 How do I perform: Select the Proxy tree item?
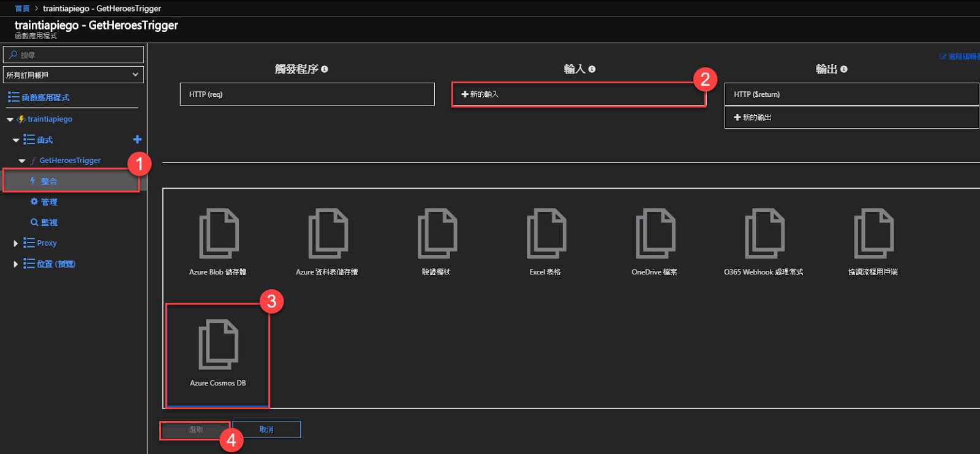coord(47,243)
